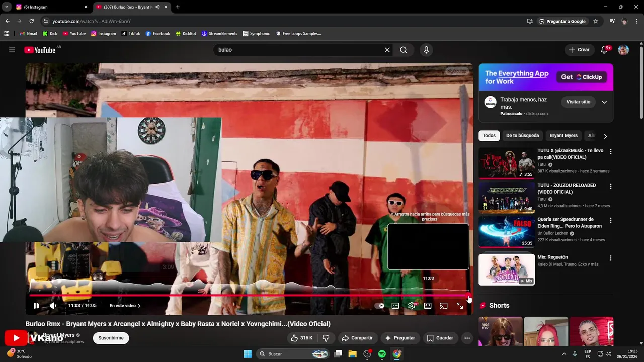The width and height of the screenshot is (644, 362).
Task: Select the 'Bryant Myers' filter chip
Action: [563, 135]
